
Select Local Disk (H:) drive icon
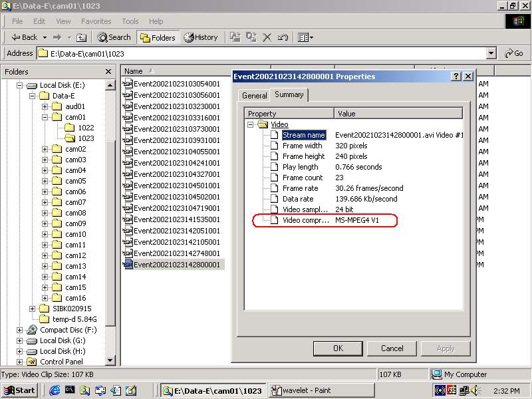[x=32, y=351]
